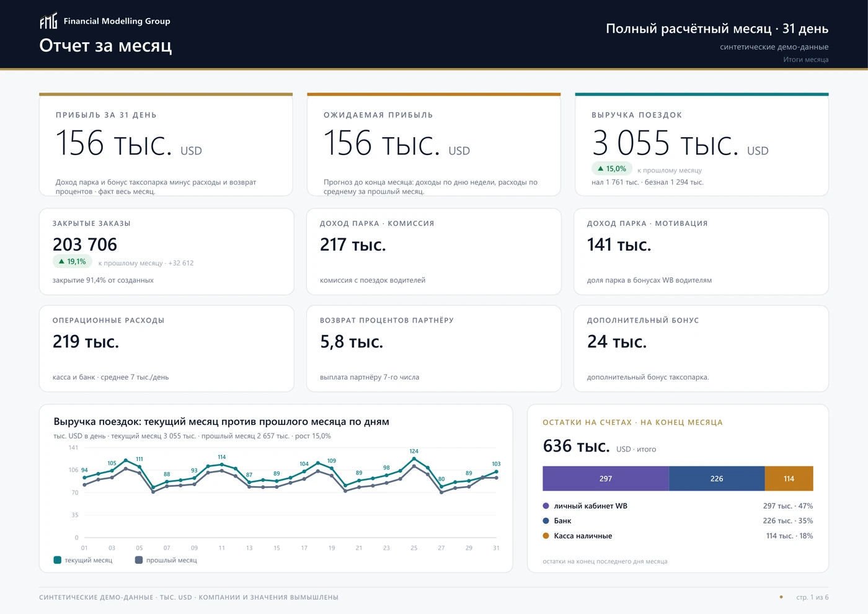Click the FMG logo icon in header
The width and height of the screenshot is (868, 614).
(48, 21)
